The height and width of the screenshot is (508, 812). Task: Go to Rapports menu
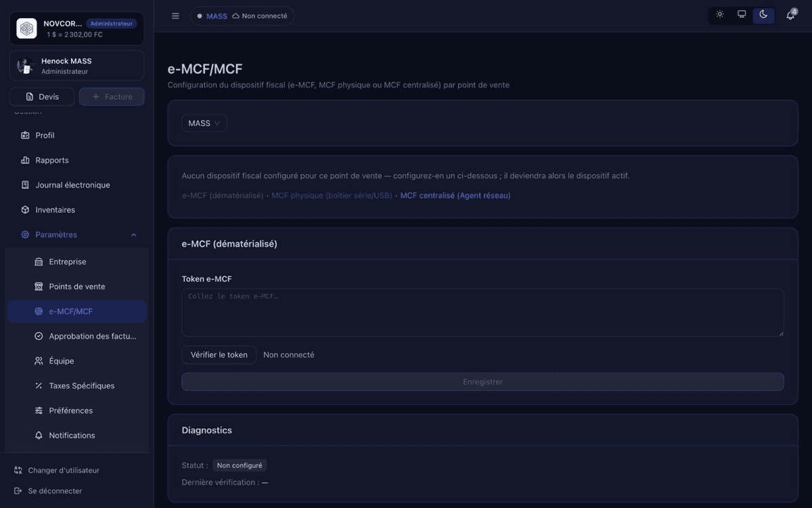click(76, 161)
